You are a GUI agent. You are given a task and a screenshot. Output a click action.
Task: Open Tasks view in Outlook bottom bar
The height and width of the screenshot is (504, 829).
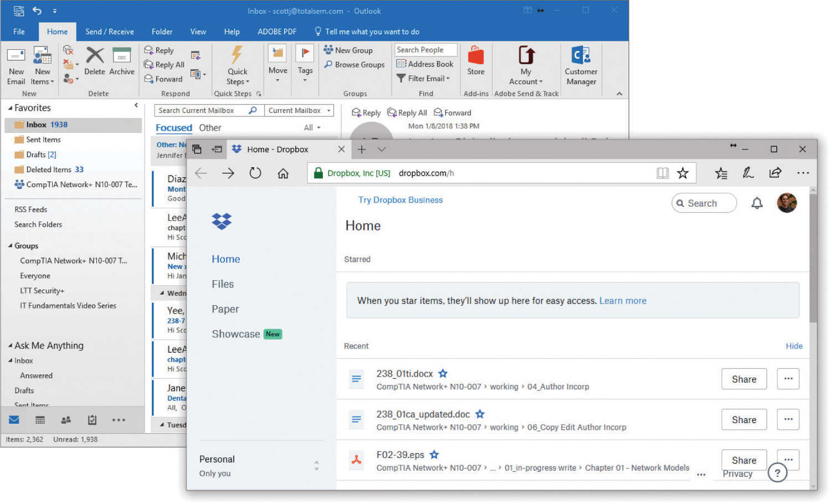click(x=92, y=420)
